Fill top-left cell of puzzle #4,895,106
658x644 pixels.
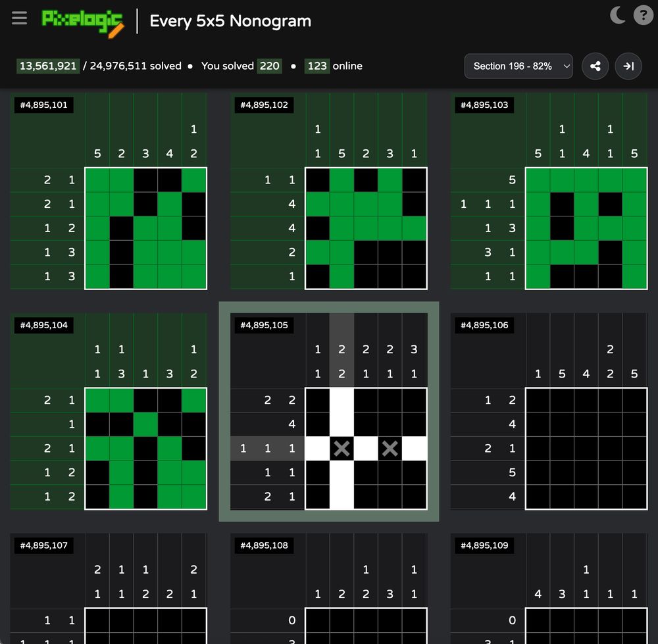point(538,400)
